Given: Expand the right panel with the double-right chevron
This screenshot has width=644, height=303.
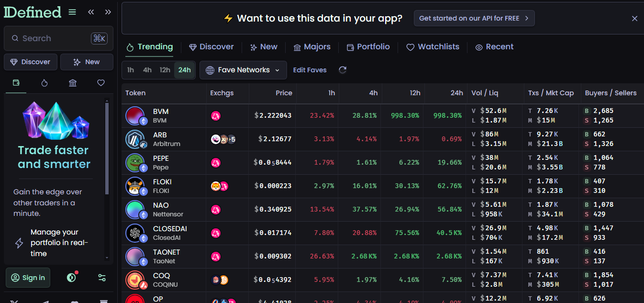Looking at the screenshot, I should [108, 12].
